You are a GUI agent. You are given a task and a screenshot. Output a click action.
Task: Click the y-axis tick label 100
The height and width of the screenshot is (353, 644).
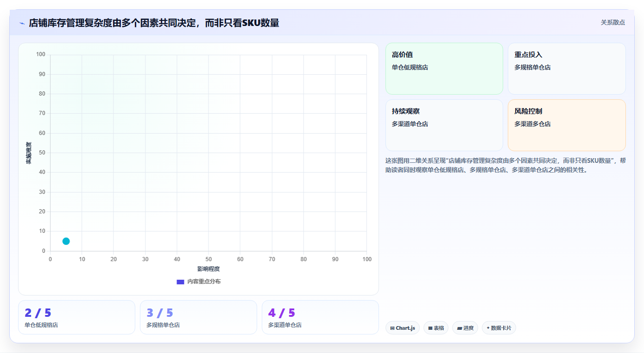(41, 55)
